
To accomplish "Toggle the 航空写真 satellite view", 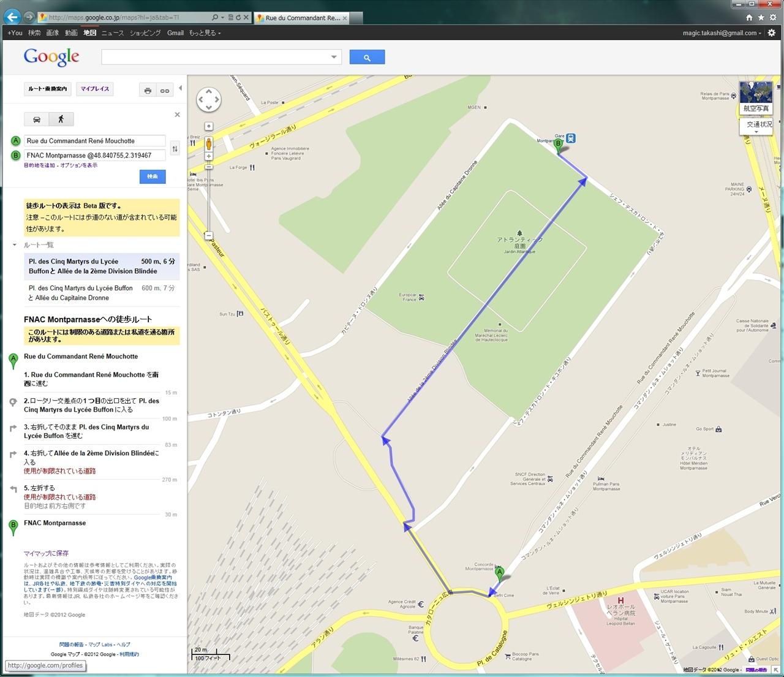I will (756, 98).
